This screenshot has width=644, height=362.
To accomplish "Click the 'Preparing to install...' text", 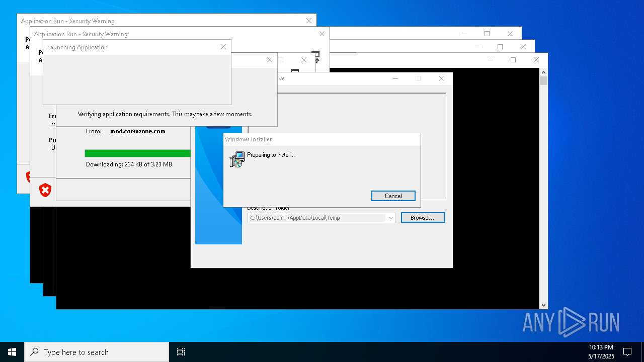I will click(x=271, y=155).
